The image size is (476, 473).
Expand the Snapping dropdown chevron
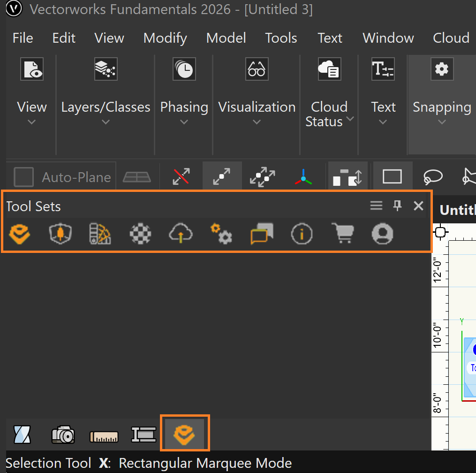(x=442, y=122)
